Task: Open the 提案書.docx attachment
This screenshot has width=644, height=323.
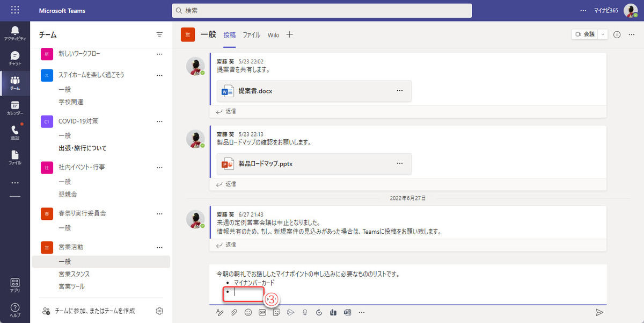Action: pyautogui.click(x=314, y=91)
